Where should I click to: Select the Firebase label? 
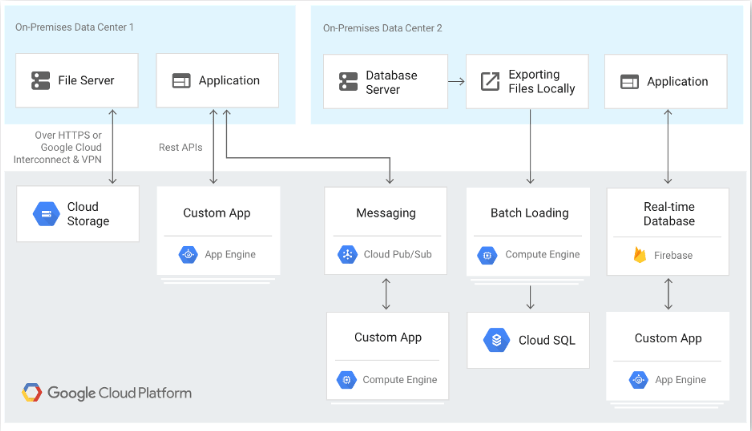[673, 256]
